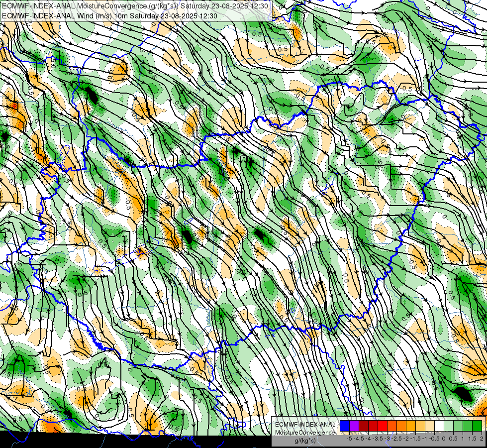Image resolution: width=487 pixels, height=448 pixels.
Task: Click the legend tick label -2
Action: pos(406,439)
